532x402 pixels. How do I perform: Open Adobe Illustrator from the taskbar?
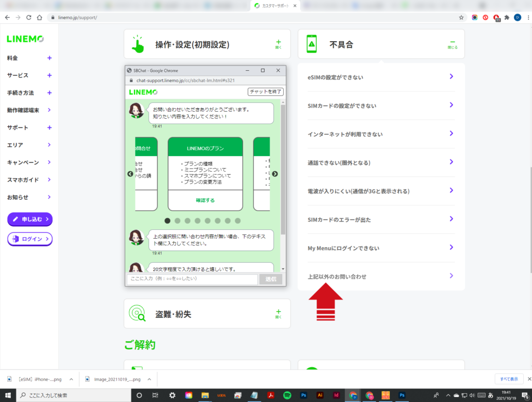tap(320, 395)
